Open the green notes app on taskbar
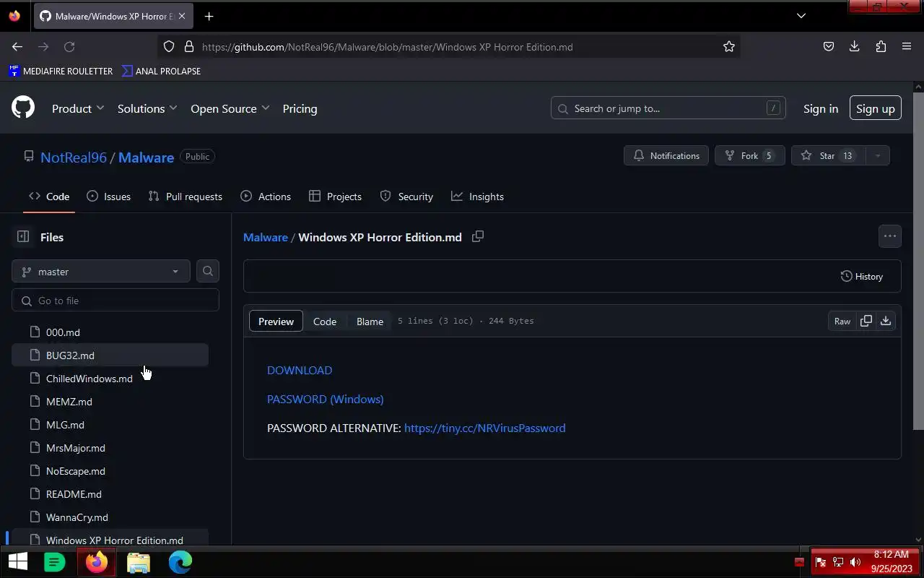 (55, 561)
